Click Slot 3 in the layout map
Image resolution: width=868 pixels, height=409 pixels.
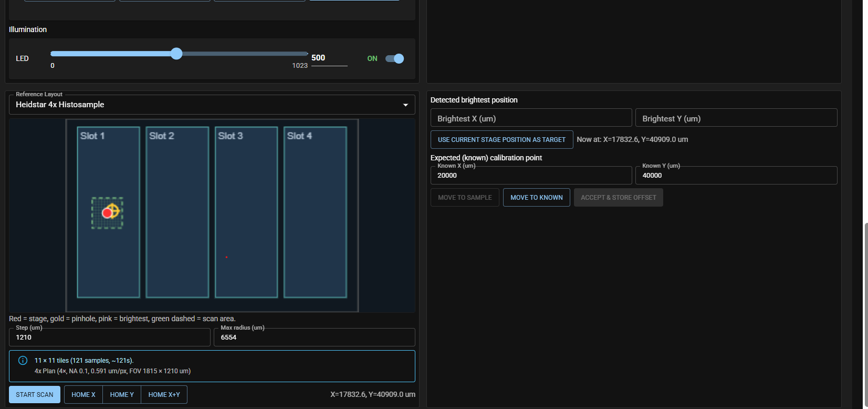click(246, 212)
